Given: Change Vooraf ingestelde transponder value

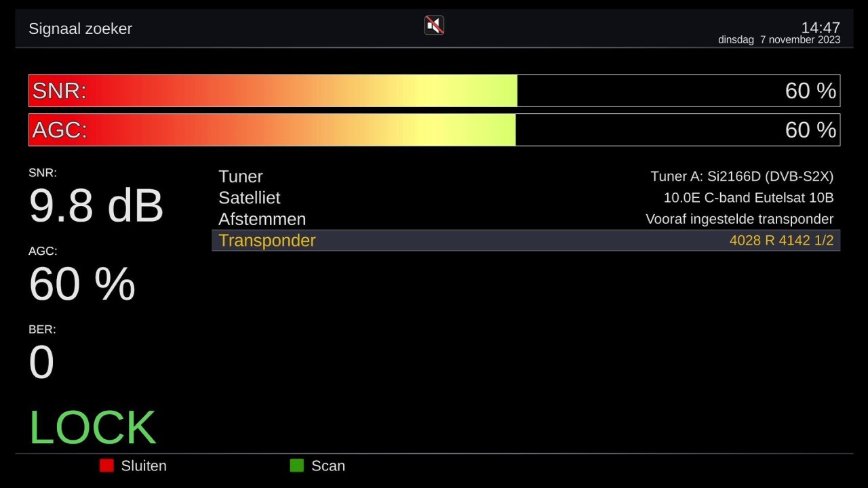Looking at the screenshot, I should (739, 220).
